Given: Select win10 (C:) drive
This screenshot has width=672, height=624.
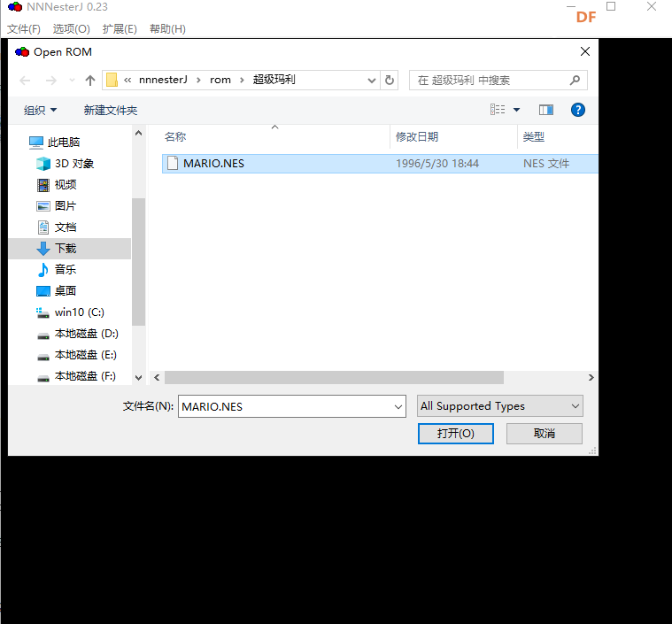Looking at the screenshot, I should click(x=79, y=312).
